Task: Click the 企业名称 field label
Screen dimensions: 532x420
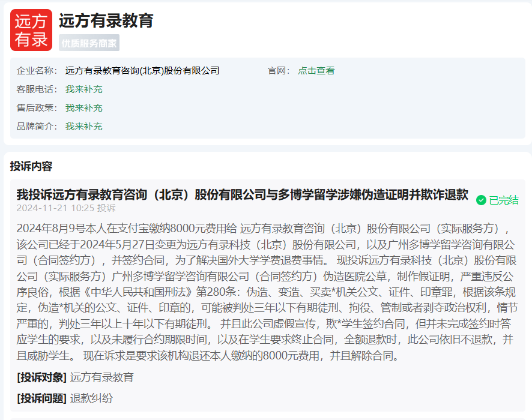Action: click(36, 71)
